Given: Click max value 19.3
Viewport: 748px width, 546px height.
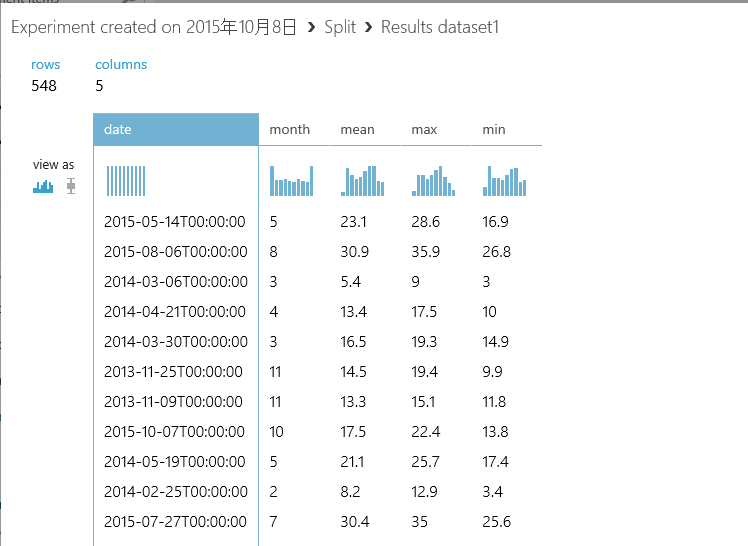Looking at the screenshot, I should pyautogui.click(x=424, y=342).
